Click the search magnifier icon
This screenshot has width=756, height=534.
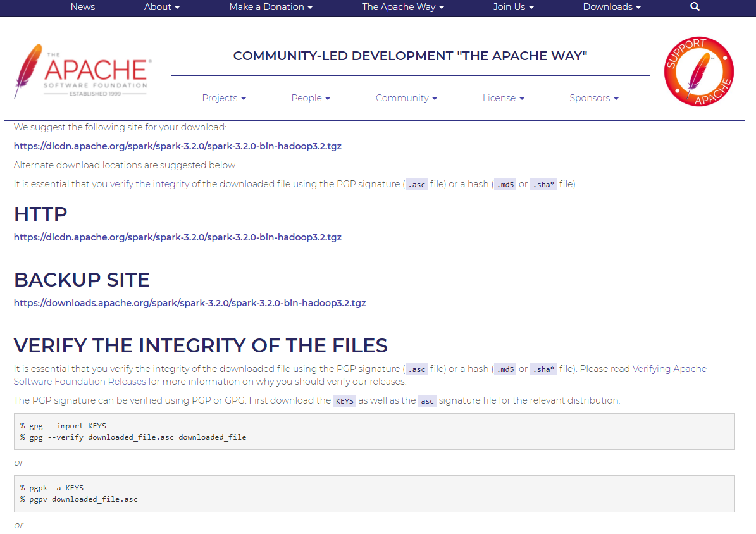click(x=695, y=7)
